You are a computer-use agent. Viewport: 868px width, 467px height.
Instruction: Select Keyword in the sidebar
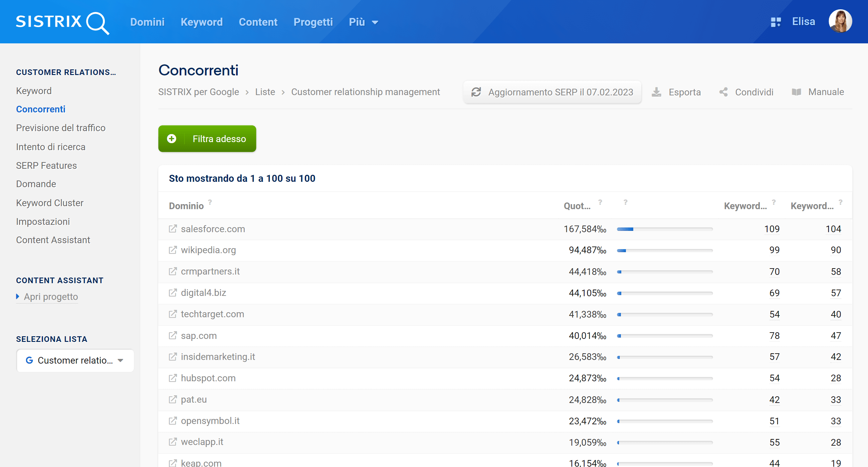coord(34,91)
